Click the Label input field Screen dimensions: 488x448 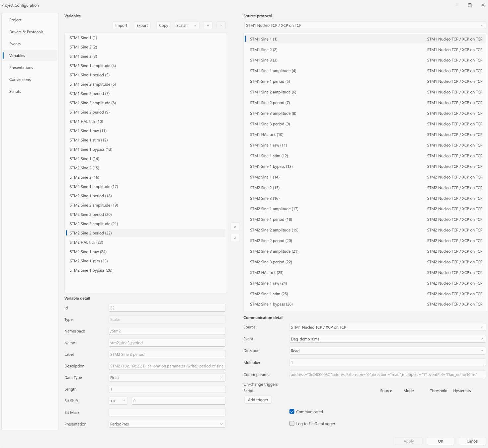[167, 354]
